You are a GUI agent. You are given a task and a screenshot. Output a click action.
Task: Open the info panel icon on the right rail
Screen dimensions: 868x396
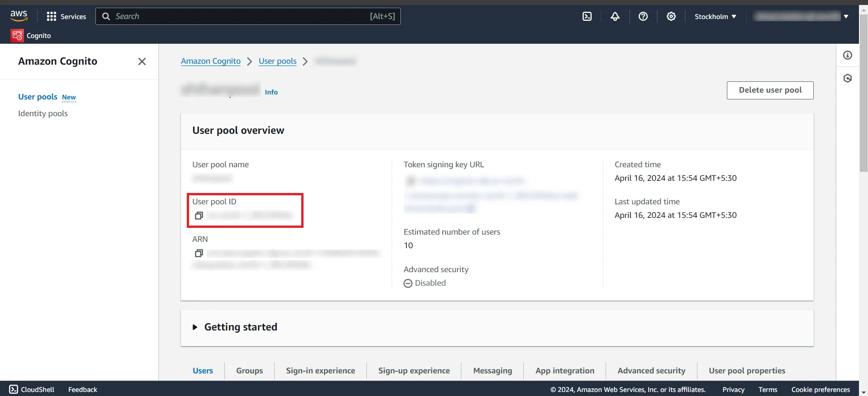[848, 55]
